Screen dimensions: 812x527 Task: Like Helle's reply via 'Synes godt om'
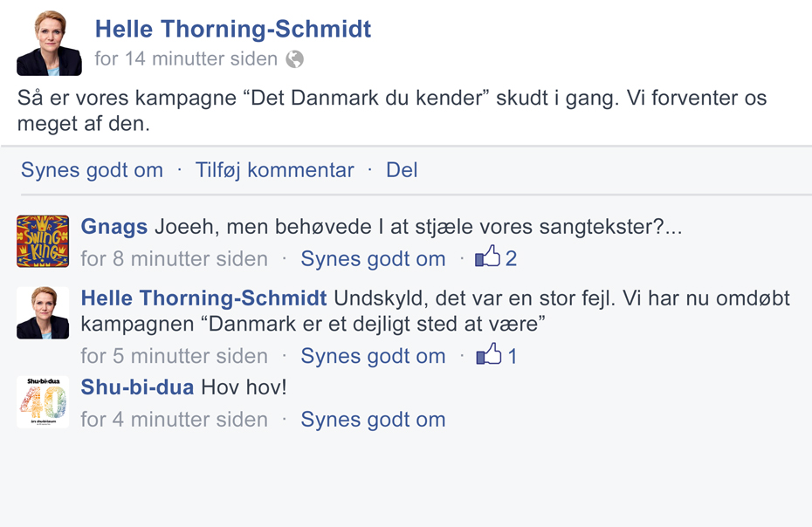coord(373,356)
